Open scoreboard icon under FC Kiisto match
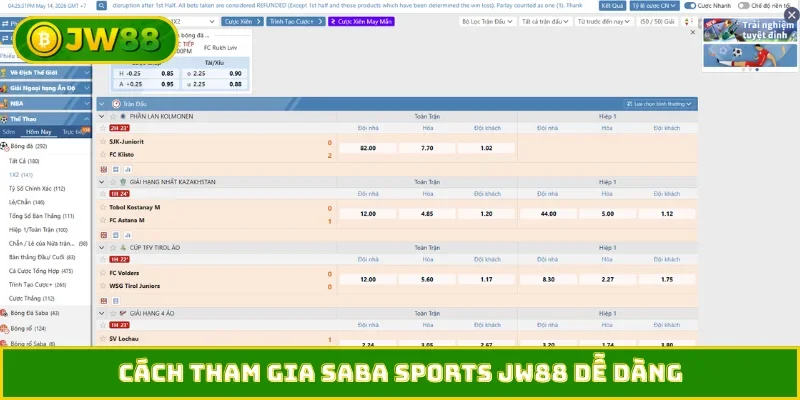Viewport: 800px width, 400px height. [104, 169]
